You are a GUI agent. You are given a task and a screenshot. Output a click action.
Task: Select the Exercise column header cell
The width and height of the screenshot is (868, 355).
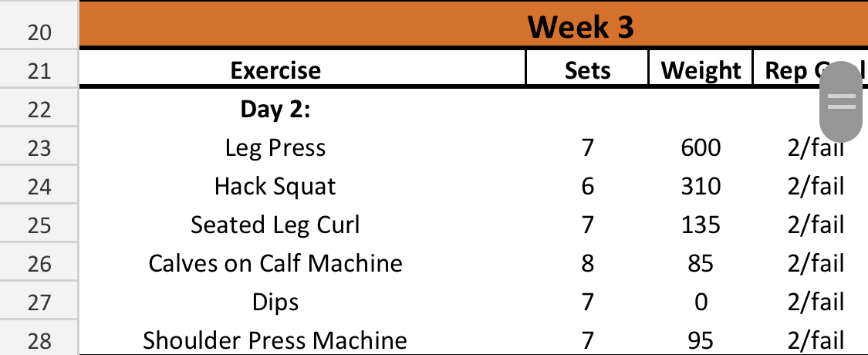click(275, 71)
